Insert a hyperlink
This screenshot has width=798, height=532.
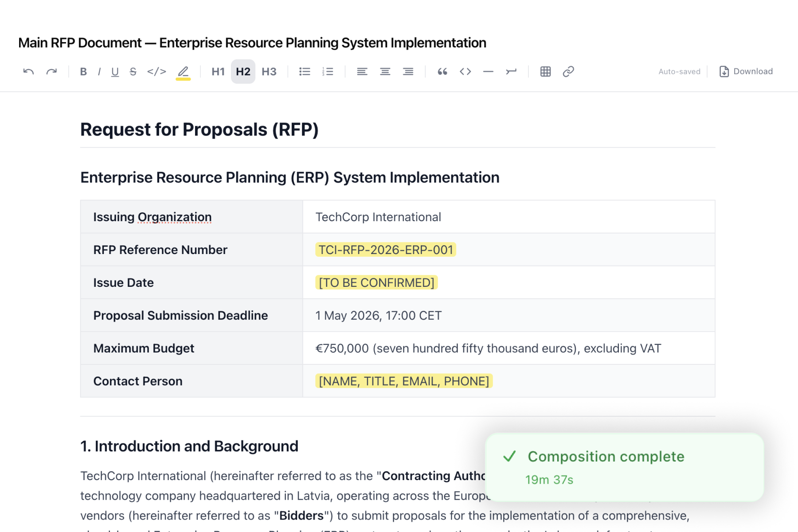[569, 71]
